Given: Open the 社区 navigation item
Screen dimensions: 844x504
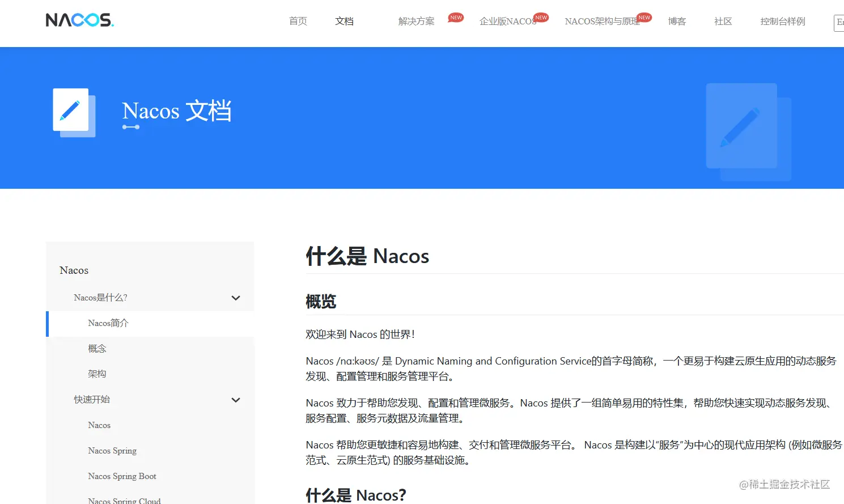Looking at the screenshot, I should pyautogui.click(x=723, y=21).
